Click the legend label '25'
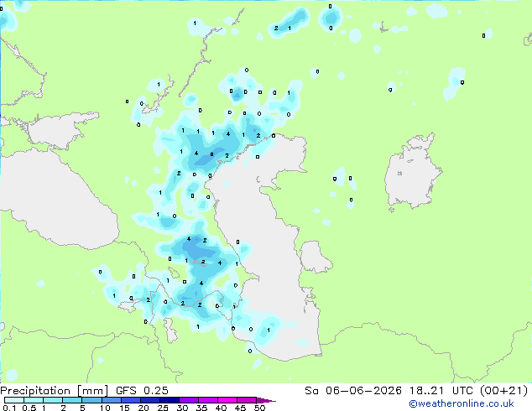 (163, 408)
